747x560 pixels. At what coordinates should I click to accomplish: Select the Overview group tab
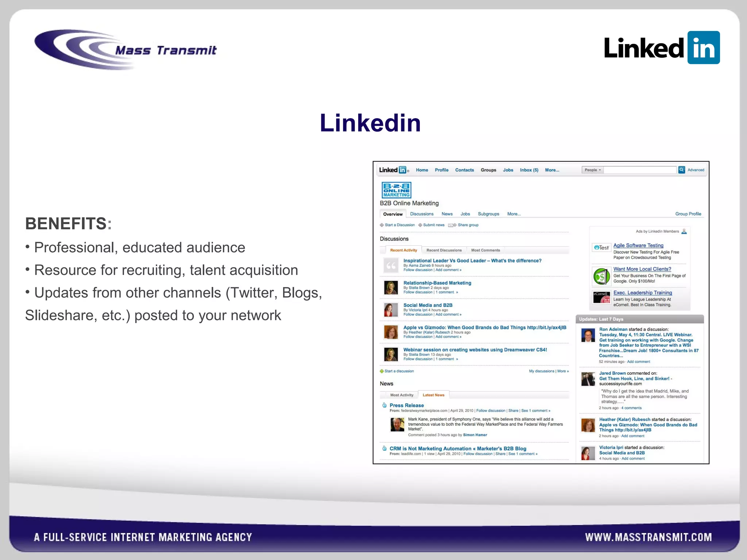[393, 214]
